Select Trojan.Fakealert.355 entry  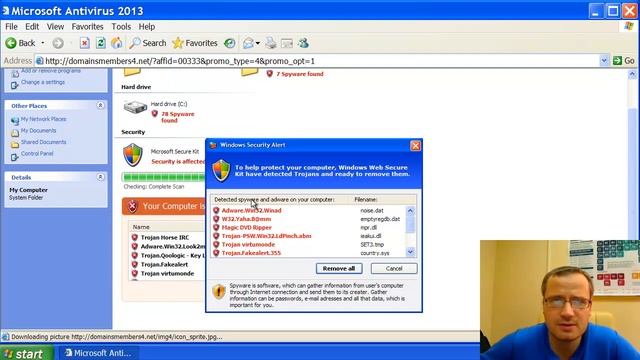click(251, 253)
